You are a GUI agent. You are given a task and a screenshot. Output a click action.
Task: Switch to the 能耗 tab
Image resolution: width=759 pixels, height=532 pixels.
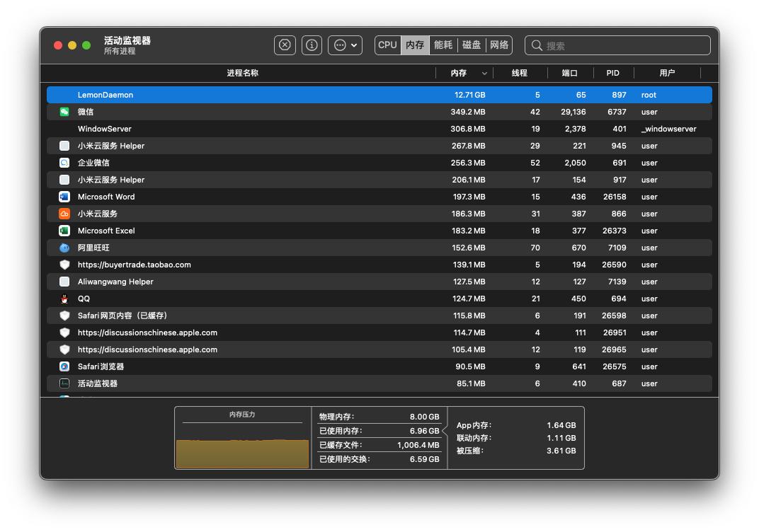[x=443, y=45]
